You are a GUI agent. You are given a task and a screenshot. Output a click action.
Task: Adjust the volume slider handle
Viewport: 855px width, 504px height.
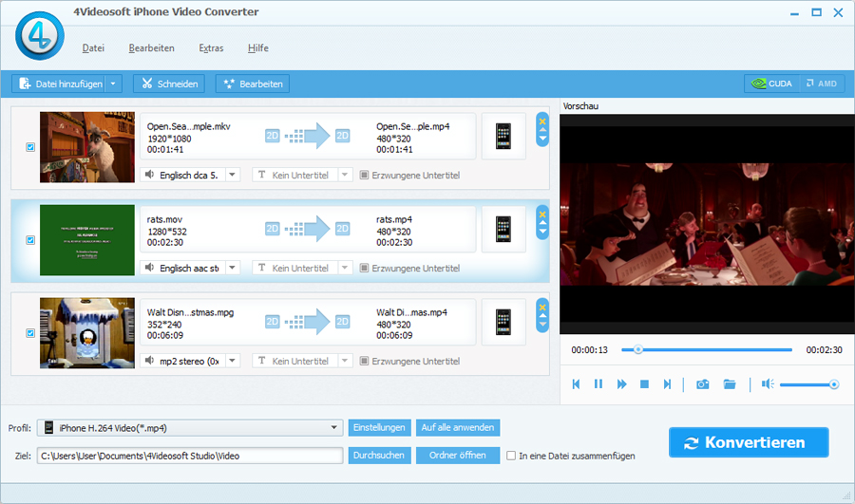(x=834, y=384)
